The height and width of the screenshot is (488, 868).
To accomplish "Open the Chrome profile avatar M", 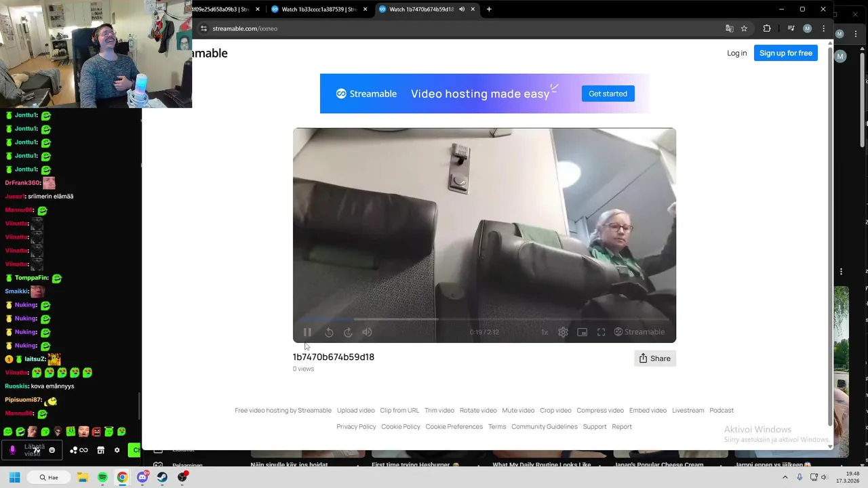I will coord(807,28).
